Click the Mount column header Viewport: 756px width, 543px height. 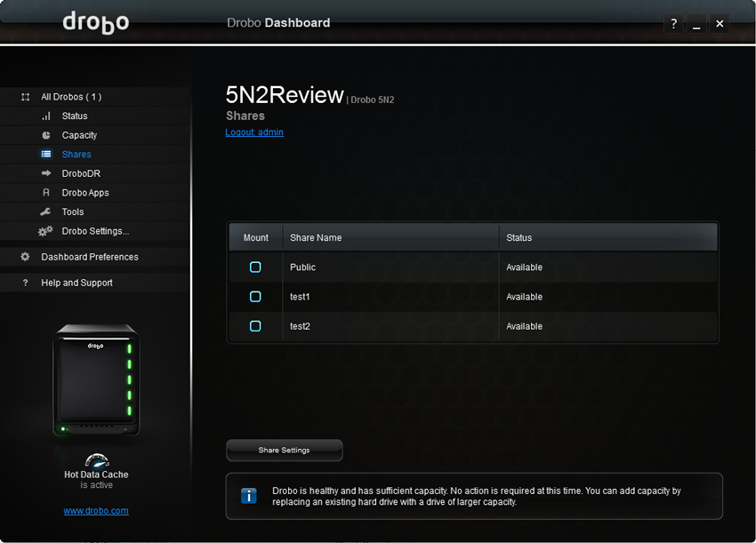(x=255, y=237)
